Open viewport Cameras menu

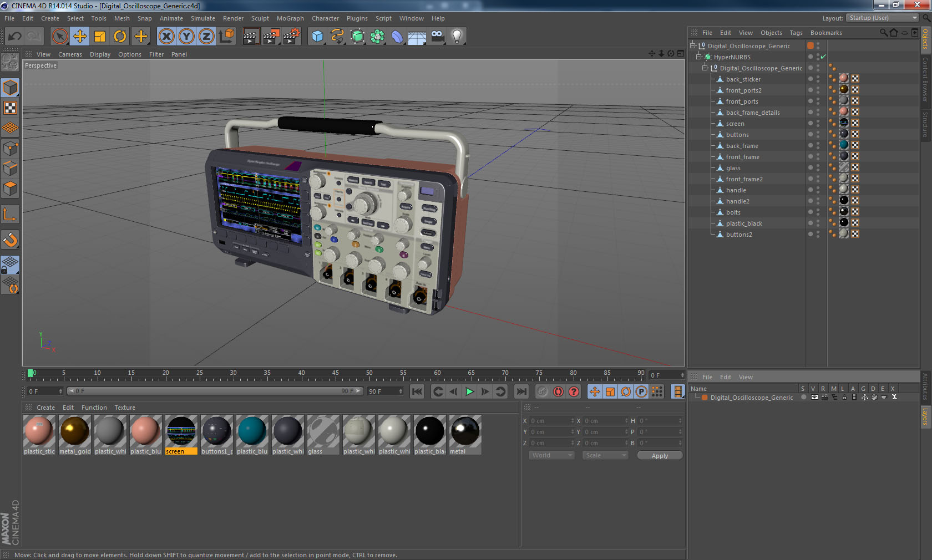[x=70, y=54]
